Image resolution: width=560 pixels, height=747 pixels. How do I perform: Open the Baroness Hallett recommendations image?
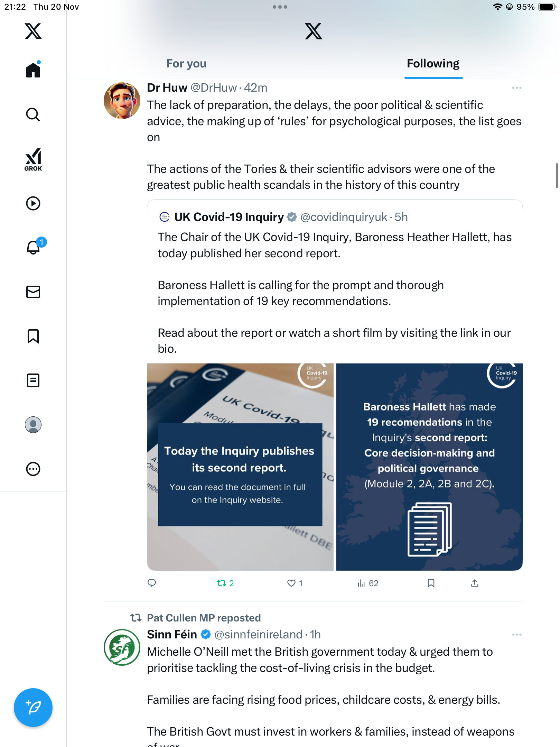[429, 467]
